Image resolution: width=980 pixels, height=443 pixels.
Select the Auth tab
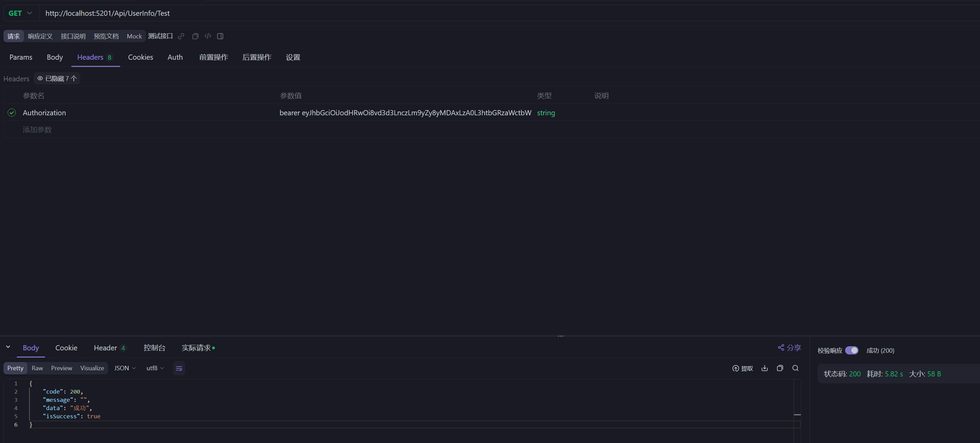tap(175, 57)
